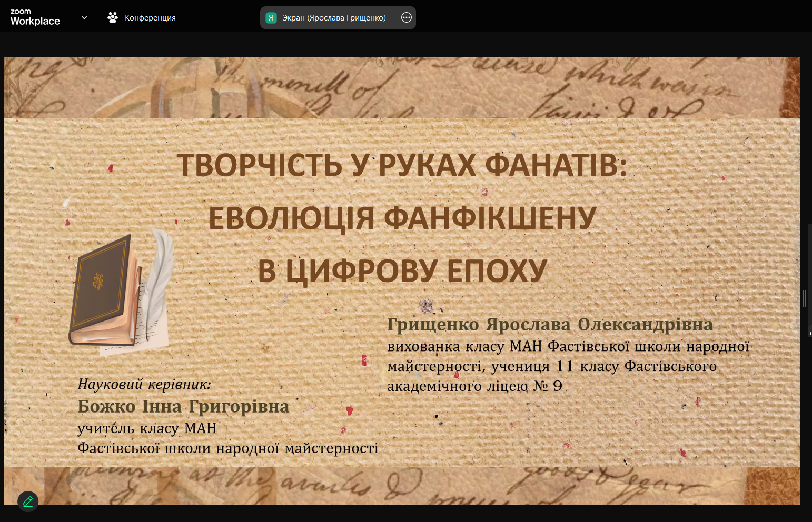
Task: Click the Zoom Workplace logo
Action: tap(35, 17)
